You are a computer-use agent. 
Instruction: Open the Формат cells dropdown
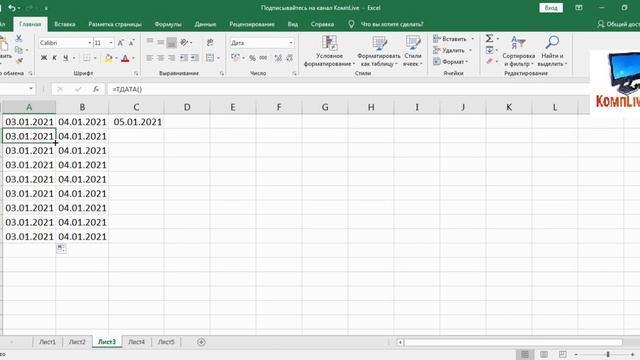[x=451, y=62]
